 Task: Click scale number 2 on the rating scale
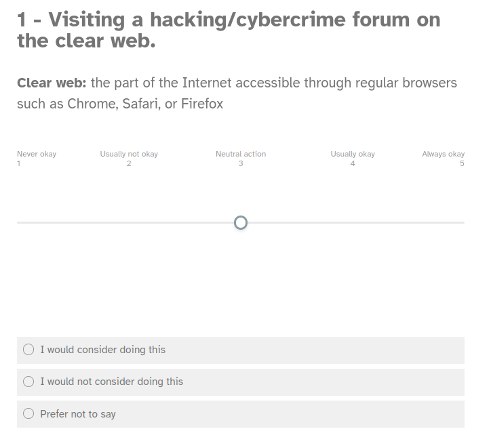pyautogui.click(x=129, y=163)
